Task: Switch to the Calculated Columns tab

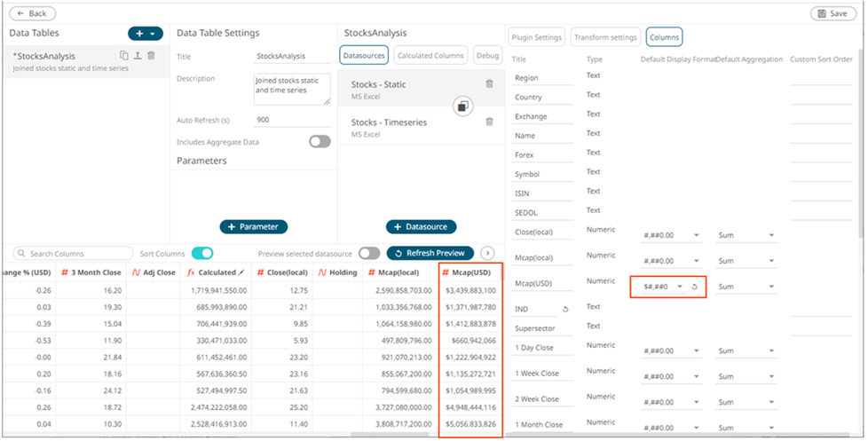Action: 431,55
